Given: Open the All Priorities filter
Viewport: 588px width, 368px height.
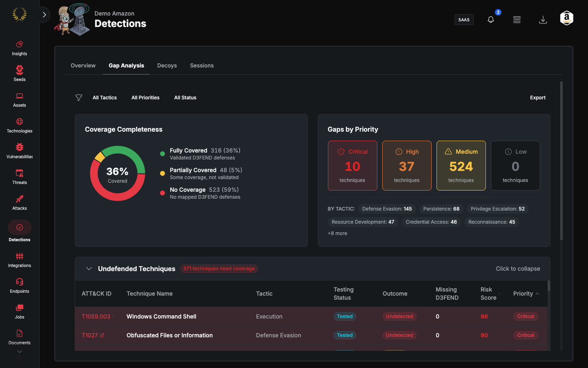Looking at the screenshot, I should pyautogui.click(x=145, y=98).
